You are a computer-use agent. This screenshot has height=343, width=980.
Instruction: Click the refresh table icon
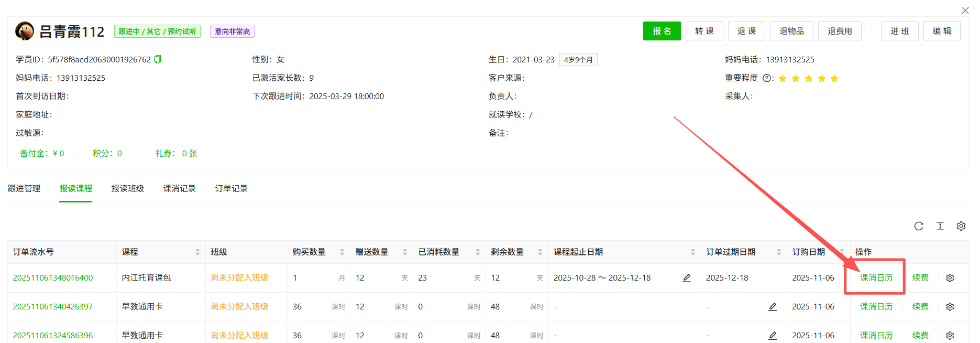919,226
